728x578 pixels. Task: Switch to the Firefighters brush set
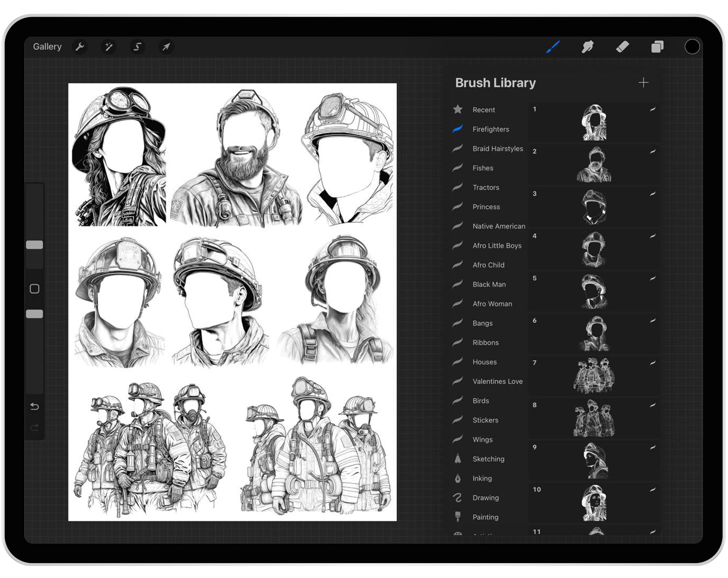(491, 129)
